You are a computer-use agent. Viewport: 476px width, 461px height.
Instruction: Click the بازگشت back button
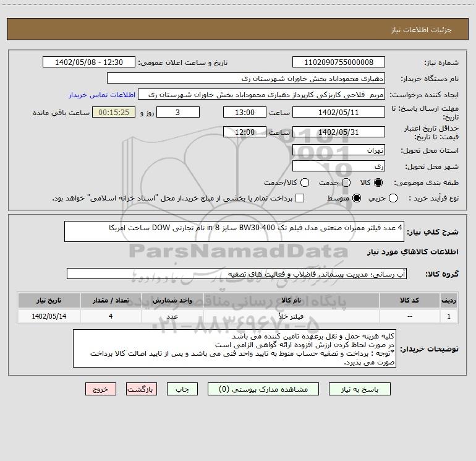pos(142,389)
